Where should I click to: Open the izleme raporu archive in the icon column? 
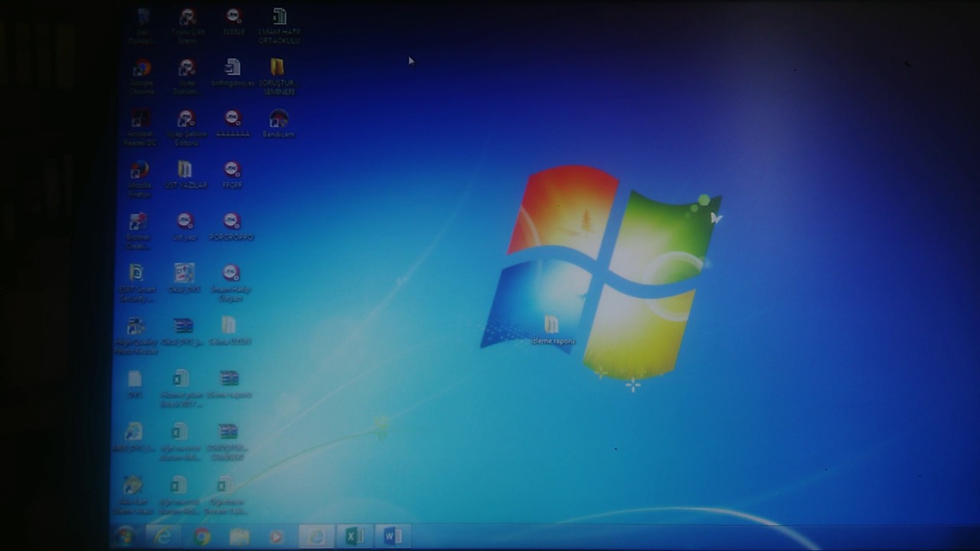229,383
